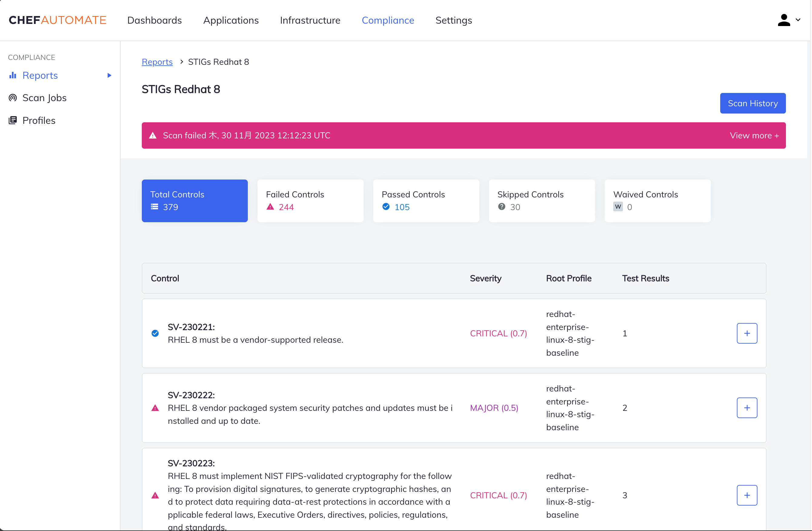Filter by the Passed Controls card
This screenshot has width=812, height=531.
[x=426, y=201]
